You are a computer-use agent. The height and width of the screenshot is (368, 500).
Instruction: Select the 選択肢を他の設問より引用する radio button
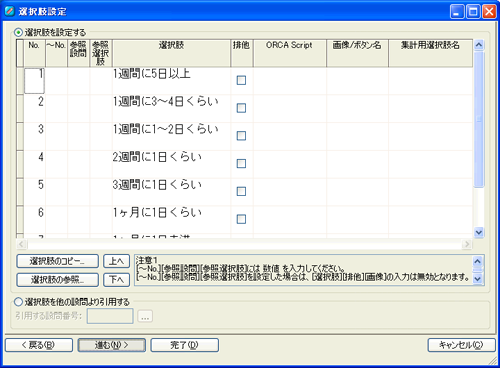tap(18, 302)
